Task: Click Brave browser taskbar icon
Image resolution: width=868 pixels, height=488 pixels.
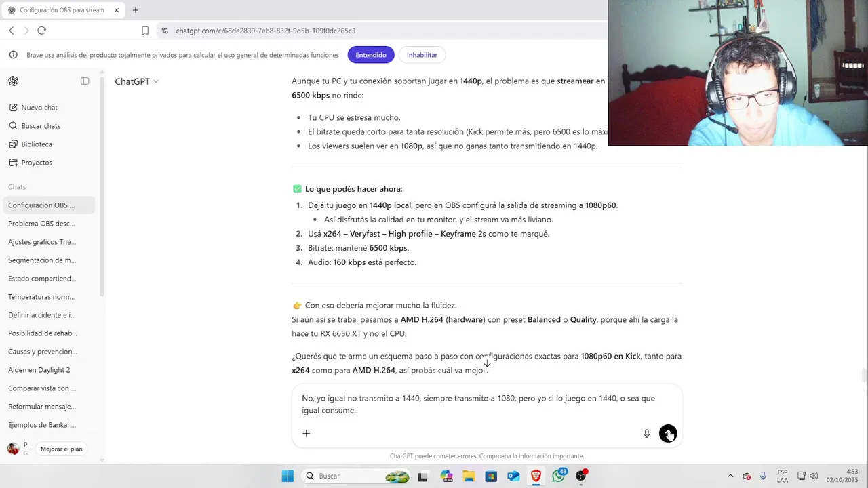Action: (x=536, y=476)
